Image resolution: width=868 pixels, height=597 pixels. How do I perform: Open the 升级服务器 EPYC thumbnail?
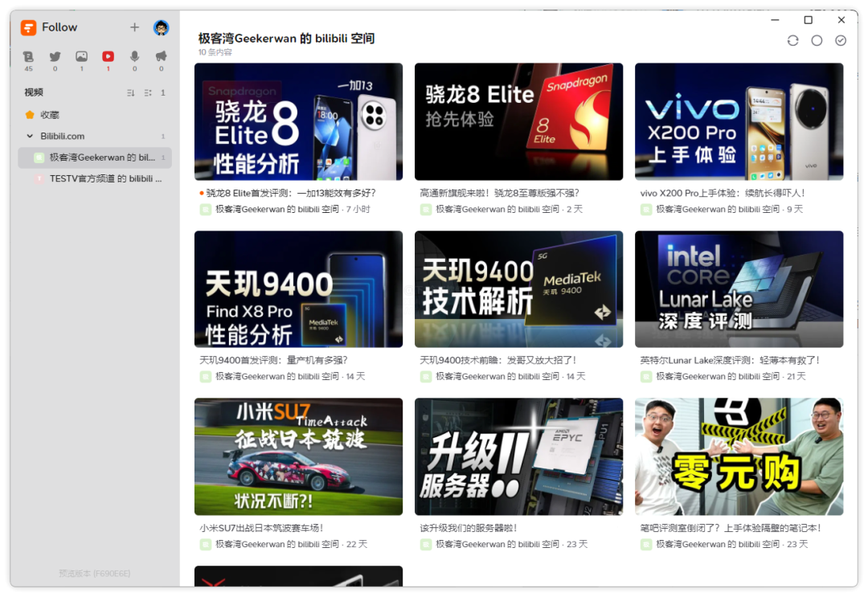point(518,457)
